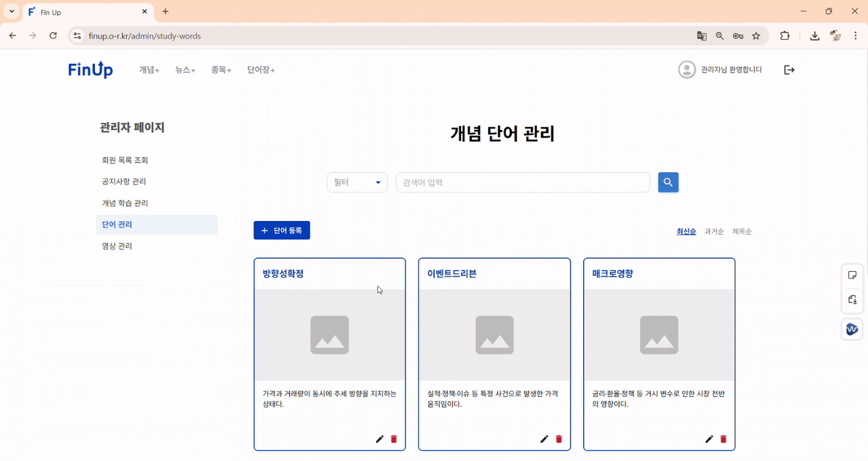Log out using the exit icon

click(x=789, y=69)
